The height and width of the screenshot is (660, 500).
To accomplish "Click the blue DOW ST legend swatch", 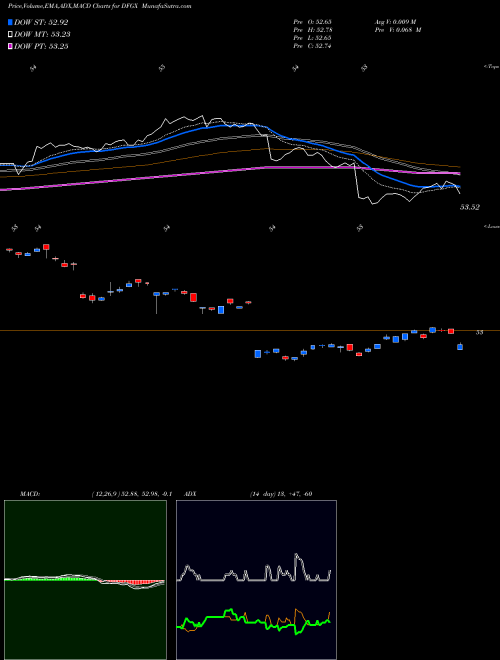I will click(x=10, y=22).
